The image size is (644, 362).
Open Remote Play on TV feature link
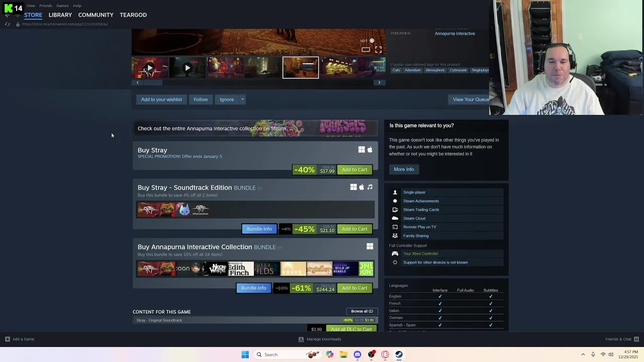point(420,227)
